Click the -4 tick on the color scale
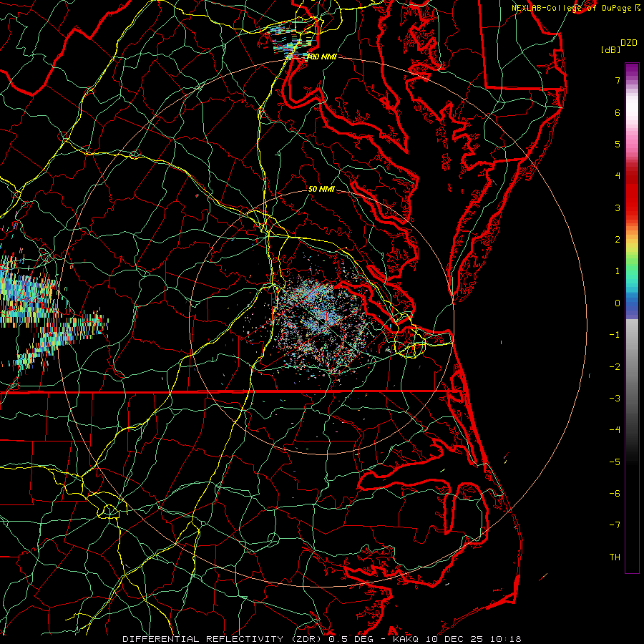This screenshot has height=644, width=644. pos(615,430)
